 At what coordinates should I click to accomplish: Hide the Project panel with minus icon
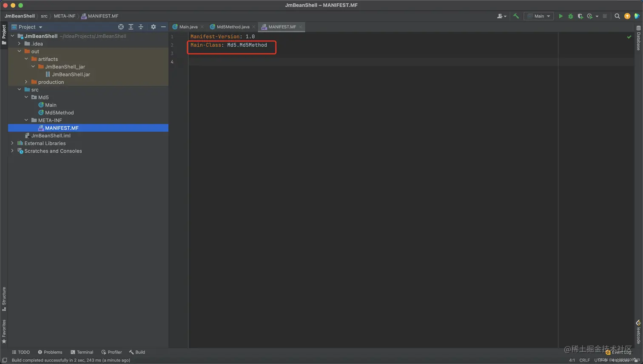point(163,27)
